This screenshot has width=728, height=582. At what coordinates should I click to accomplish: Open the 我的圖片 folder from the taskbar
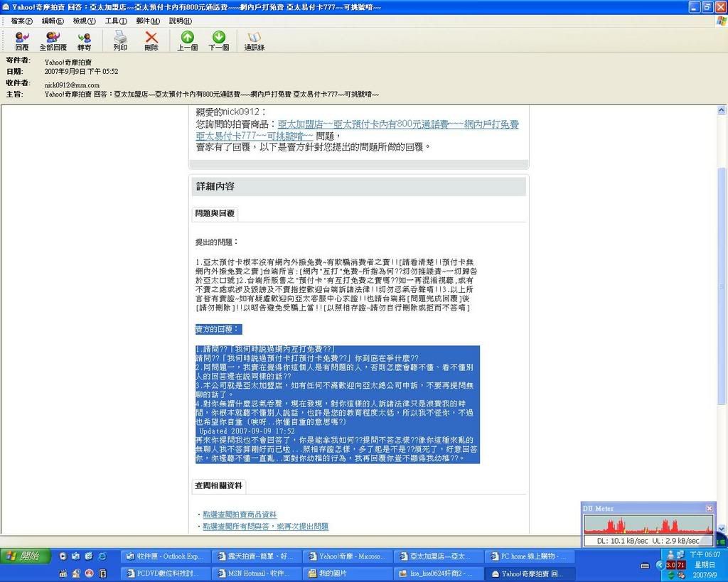pyautogui.click(x=347, y=573)
